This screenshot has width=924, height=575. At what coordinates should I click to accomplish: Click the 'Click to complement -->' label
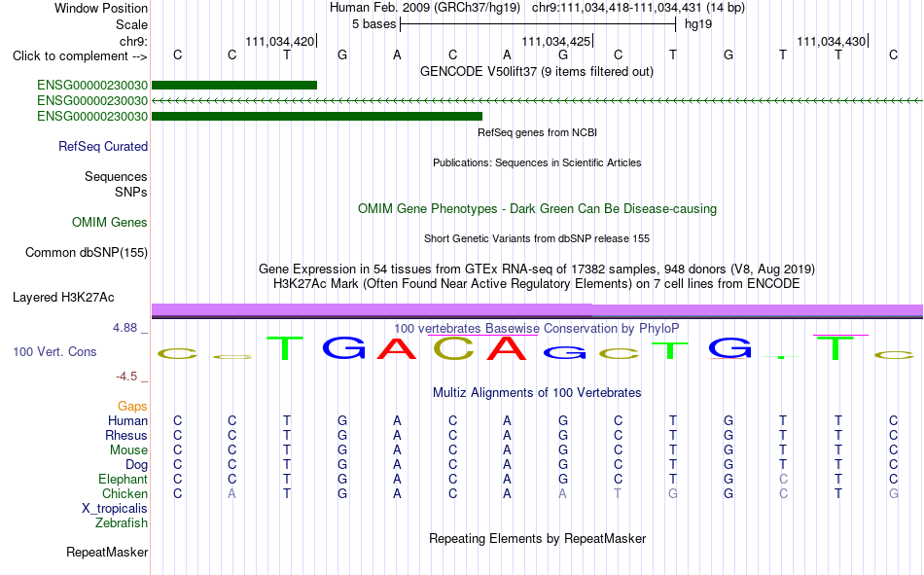[x=80, y=56]
